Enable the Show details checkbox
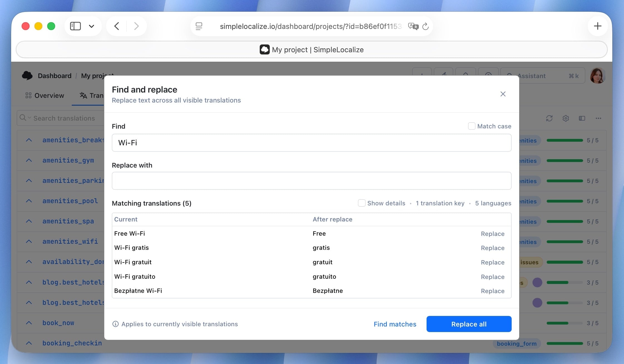624x364 pixels. pos(361,203)
